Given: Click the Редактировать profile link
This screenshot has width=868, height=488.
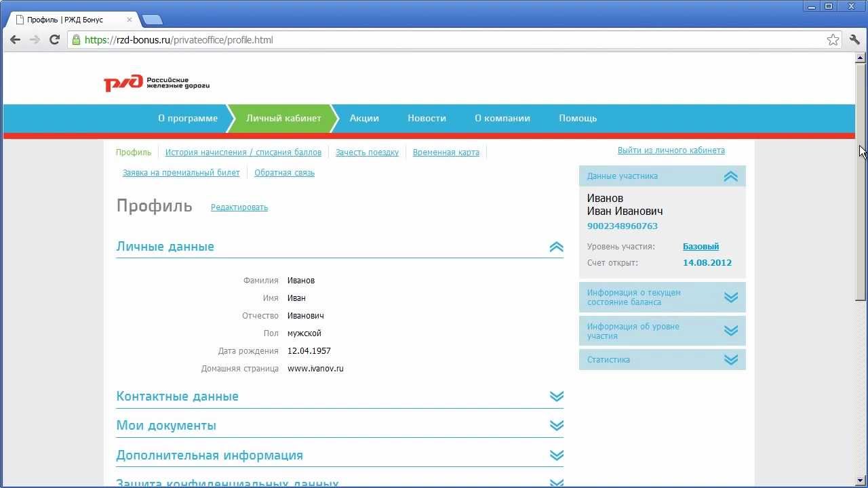Looking at the screenshot, I should (239, 207).
